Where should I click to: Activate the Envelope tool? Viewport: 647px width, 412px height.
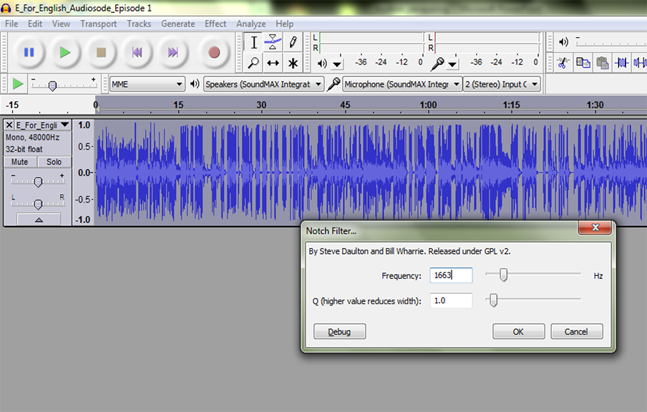(273, 42)
